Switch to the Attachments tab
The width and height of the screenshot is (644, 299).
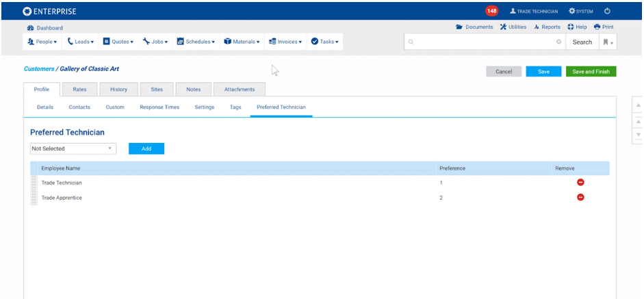point(240,90)
